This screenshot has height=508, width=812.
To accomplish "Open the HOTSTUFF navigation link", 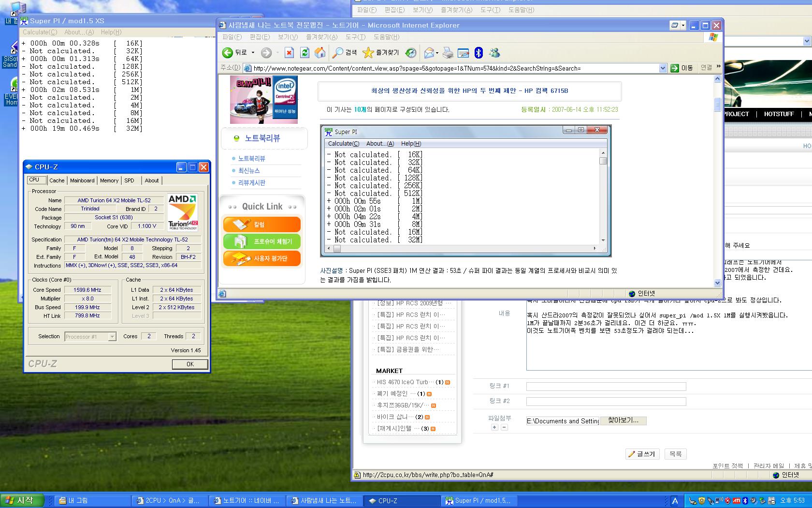I will point(779,114).
